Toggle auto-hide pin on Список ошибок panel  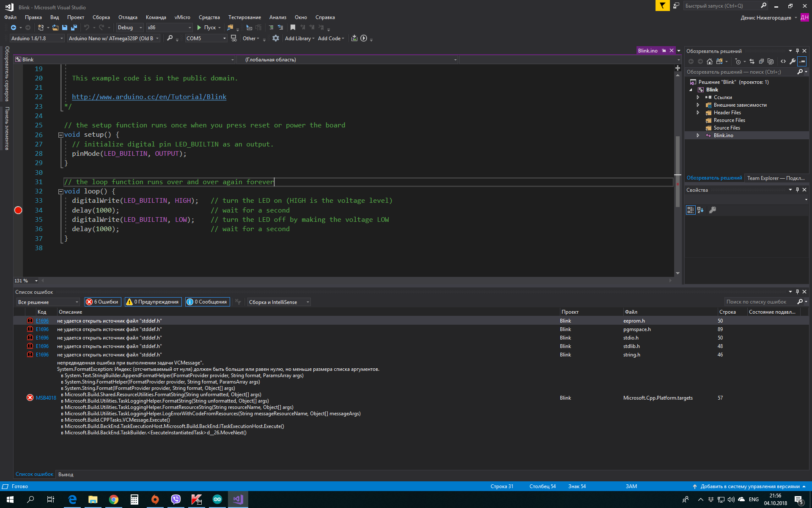click(x=798, y=292)
